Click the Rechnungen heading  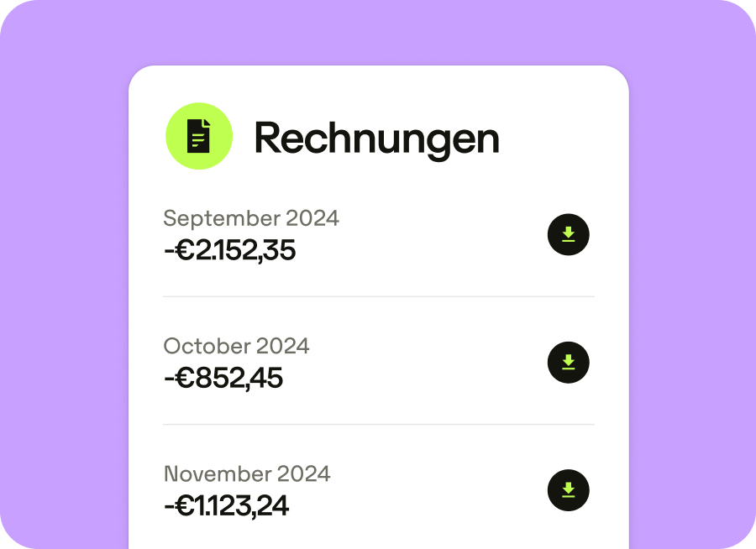(376, 138)
